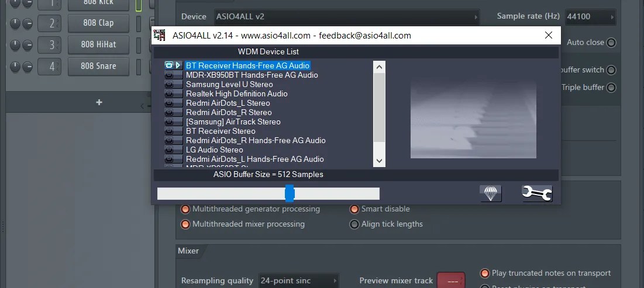Open Resampling quality 24-point sinc dropdown

coord(298,280)
